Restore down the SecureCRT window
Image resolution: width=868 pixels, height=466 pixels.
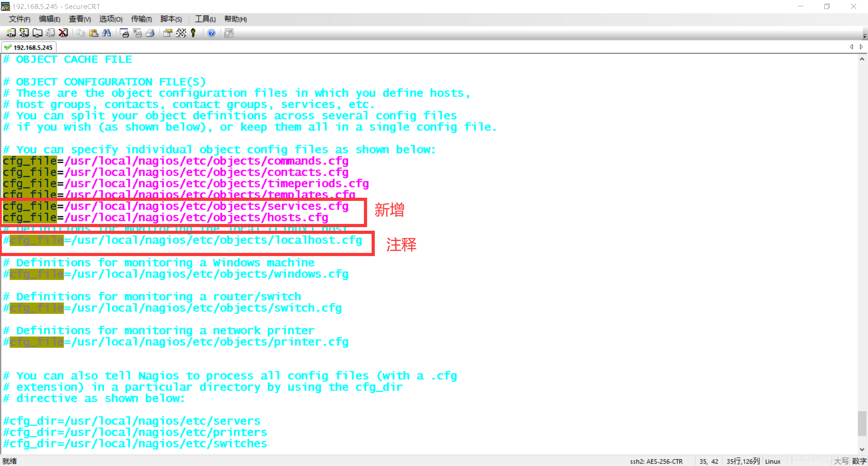point(827,6)
